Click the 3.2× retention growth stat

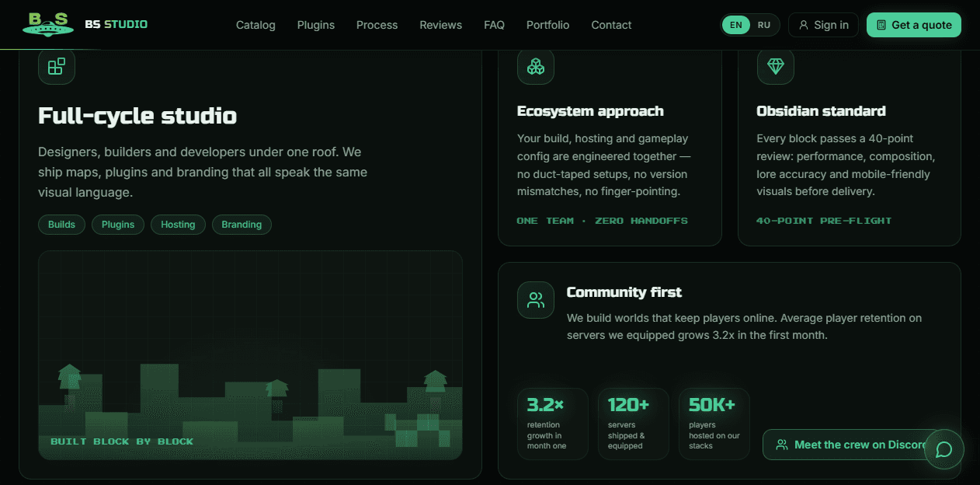coord(553,424)
